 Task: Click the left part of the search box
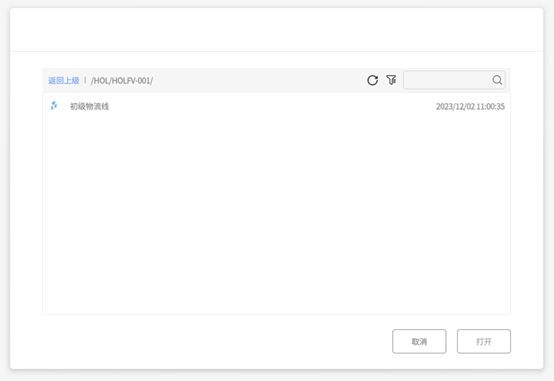428,80
